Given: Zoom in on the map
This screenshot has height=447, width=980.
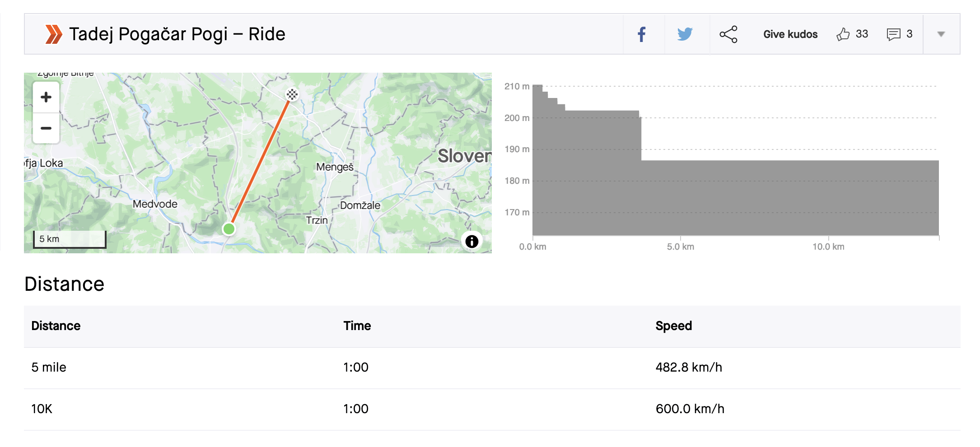Looking at the screenshot, I should pos(46,97).
